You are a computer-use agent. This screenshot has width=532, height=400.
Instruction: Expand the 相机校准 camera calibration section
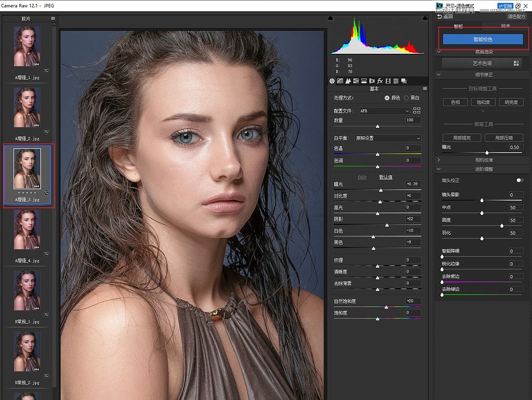click(483, 160)
